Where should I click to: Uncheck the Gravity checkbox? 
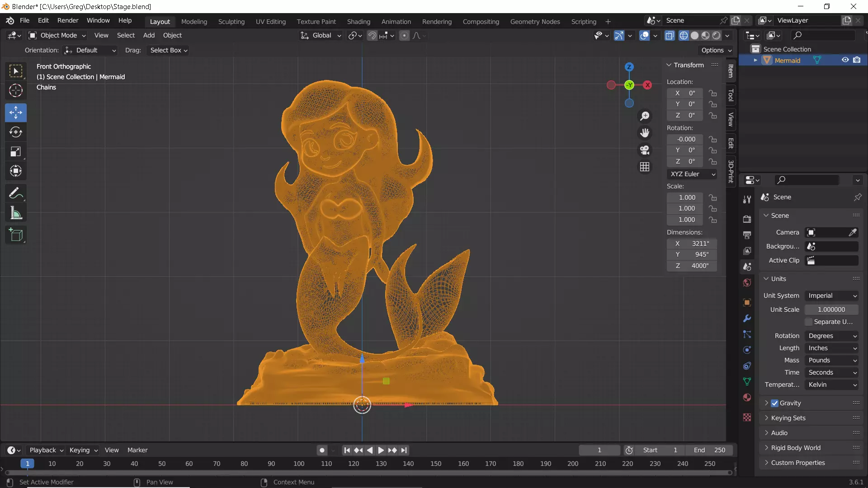point(774,403)
